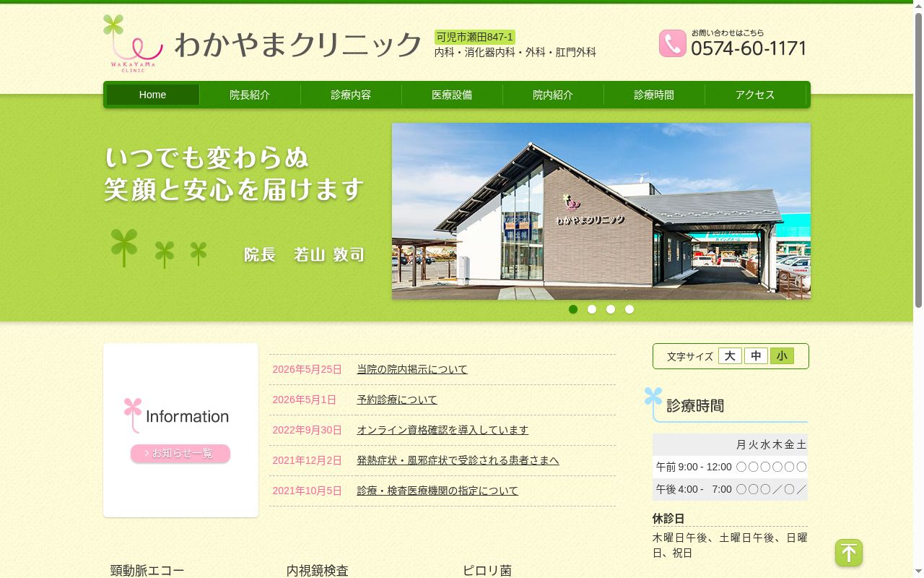Click the 院長 若山 敦司 caption
This screenshot has height=578, width=924.
[305, 254]
